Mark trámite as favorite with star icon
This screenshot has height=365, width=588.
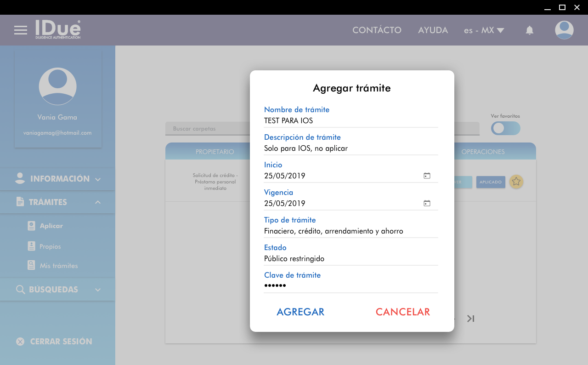click(516, 182)
